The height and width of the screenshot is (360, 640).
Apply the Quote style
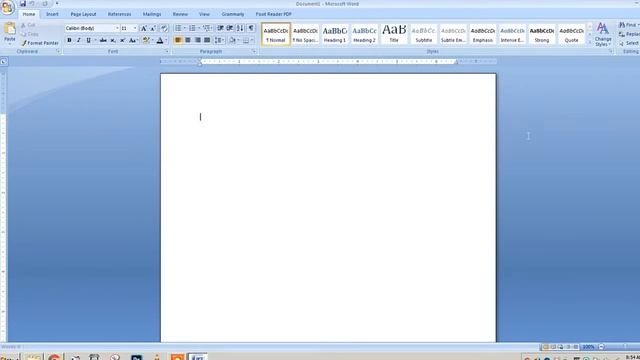(571, 34)
